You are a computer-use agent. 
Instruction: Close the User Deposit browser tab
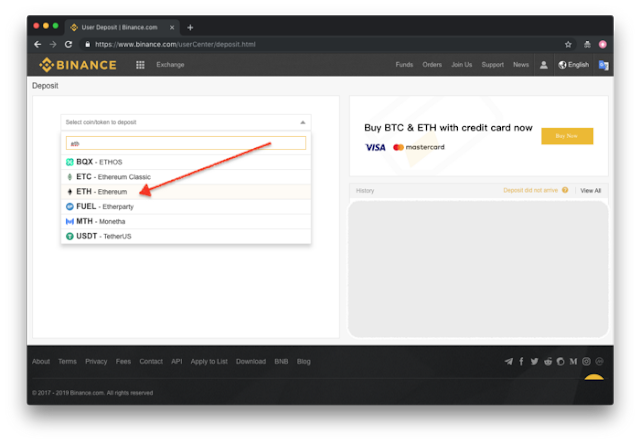pos(172,27)
